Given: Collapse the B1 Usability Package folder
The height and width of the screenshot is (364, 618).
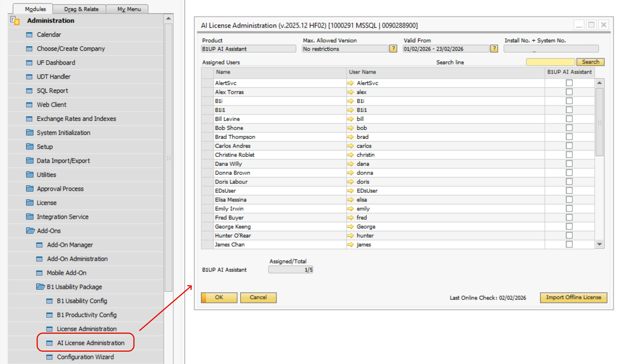Looking at the screenshot, I should [x=40, y=287].
